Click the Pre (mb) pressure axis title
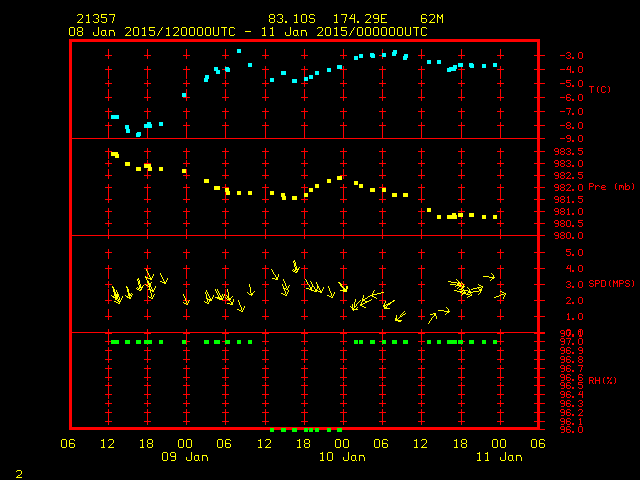640x480 pixels. (611, 187)
